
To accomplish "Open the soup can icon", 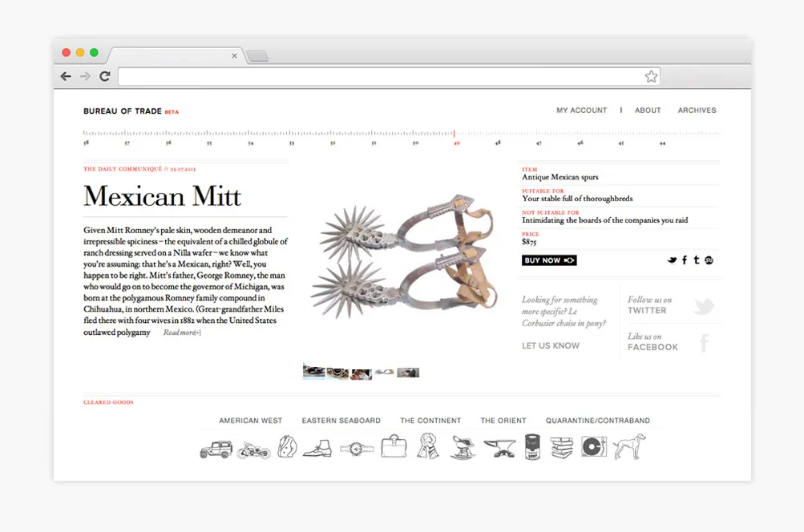I will click(x=533, y=446).
